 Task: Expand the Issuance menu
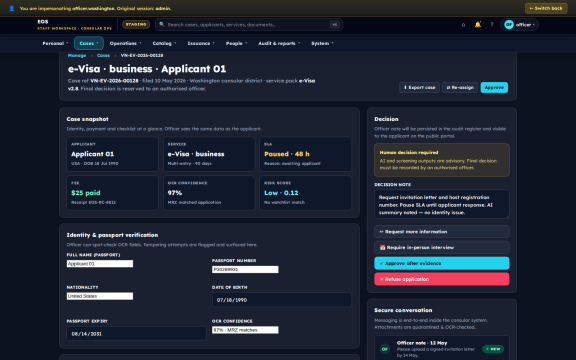pyautogui.click(x=201, y=43)
